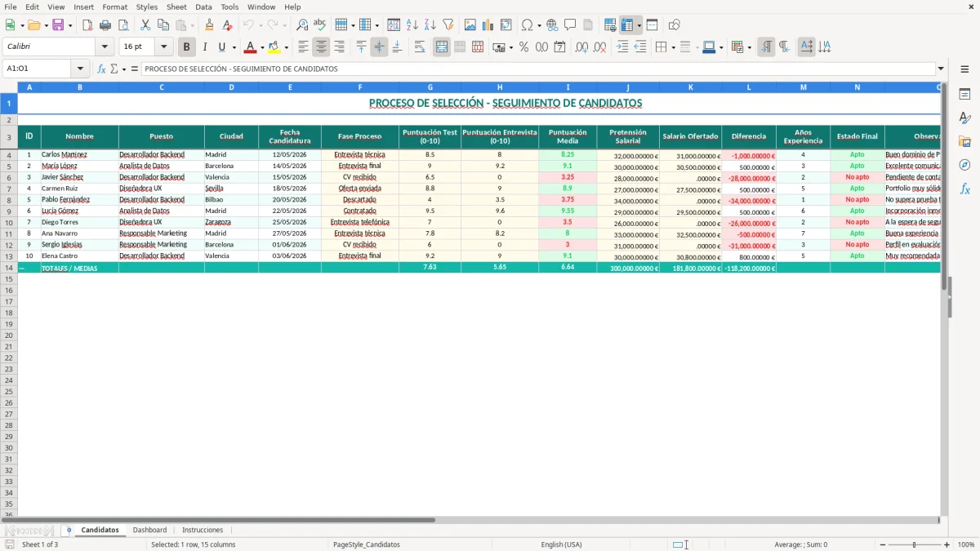
Task: Click the Copy icon
Action: (x=163, y=25)
